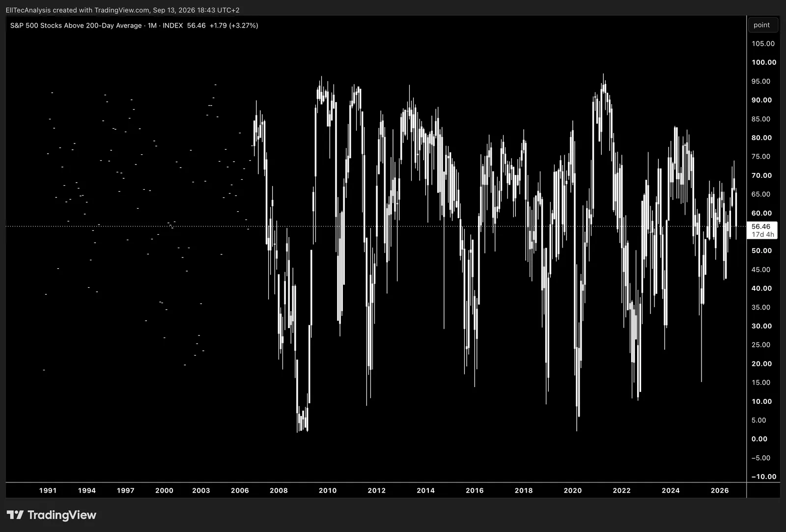The width and height of the screenshot is (786, 532).
Task: Click the 1991 year label on the time axis
Action: click(x=48, y=490)
